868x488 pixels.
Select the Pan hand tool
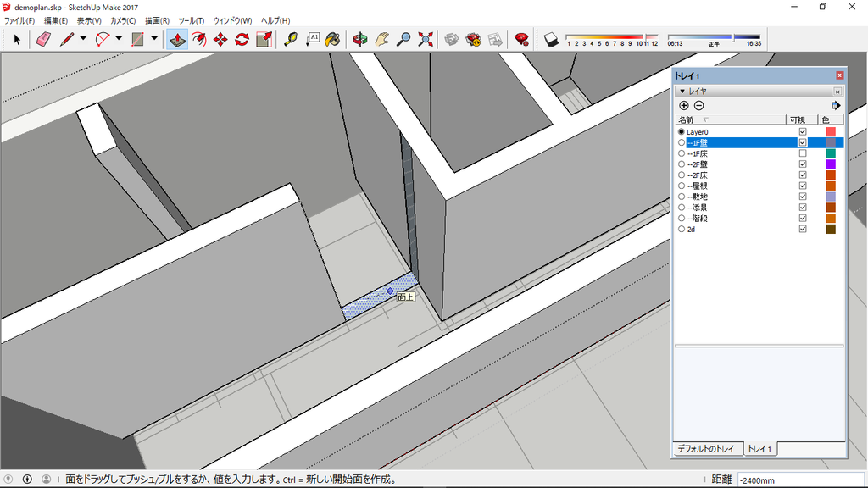(382, 39)
